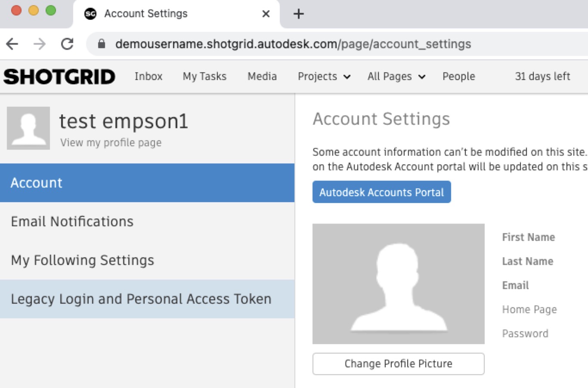Expand the All Pages dropdown
Image resolution: width=588 pixels, height=388 pixels.
pyautogui.click(x=396, y=77)
